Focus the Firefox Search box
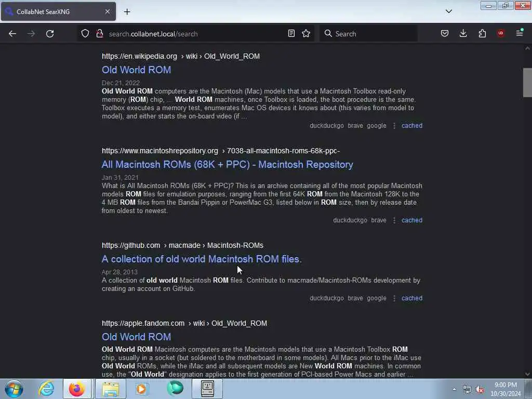The height and width of the screenshot is (399, 532). pyautogui.click(x=368, y=34)
